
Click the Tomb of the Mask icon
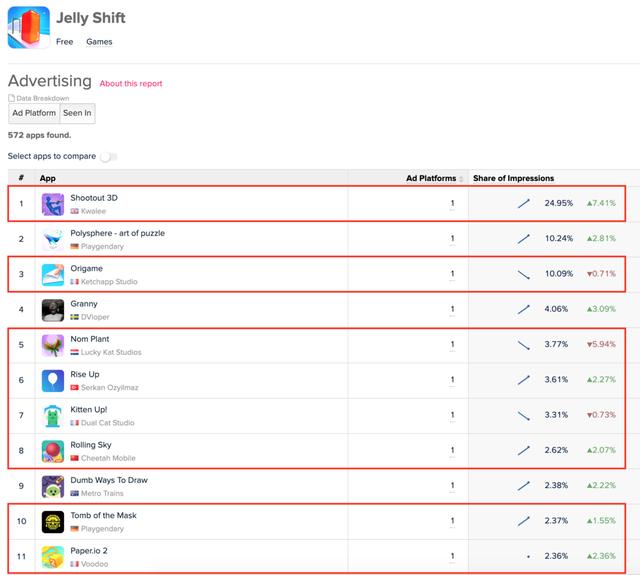click(x=53, y=522)
